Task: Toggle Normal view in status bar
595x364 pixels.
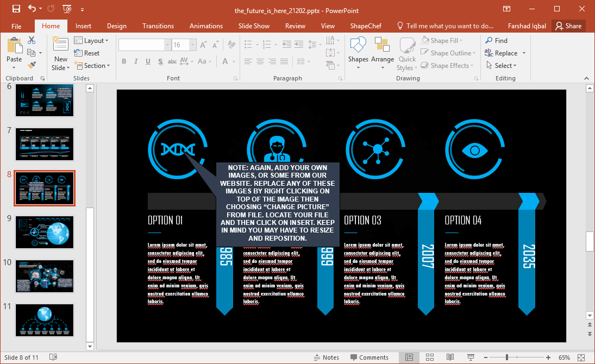Action: (409, 357)
